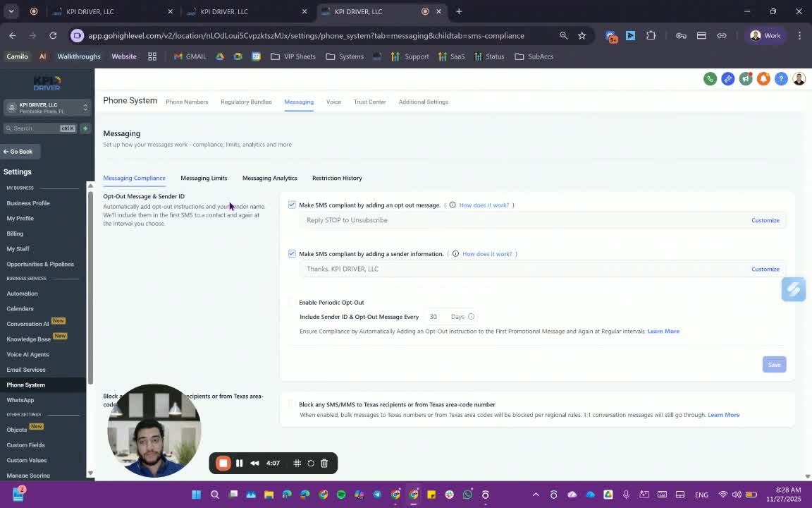Select the Messaging Limits sub-tab
The image size is (812, 508).
(x=204, y=178)
